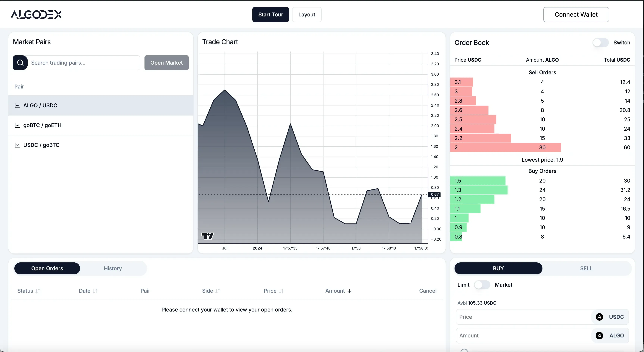
Task: Click the buy order at price 1.2
Action: point(542,200)
